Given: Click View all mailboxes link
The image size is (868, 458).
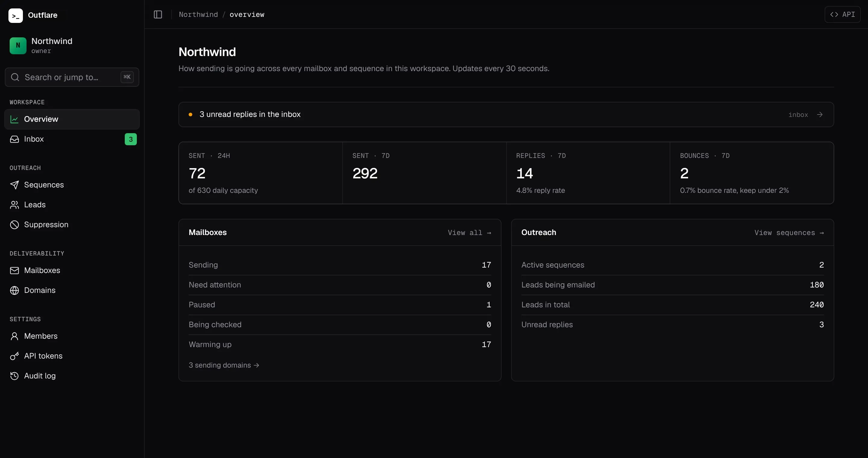Looking at the screenshot, I should [x=469, y=233].
